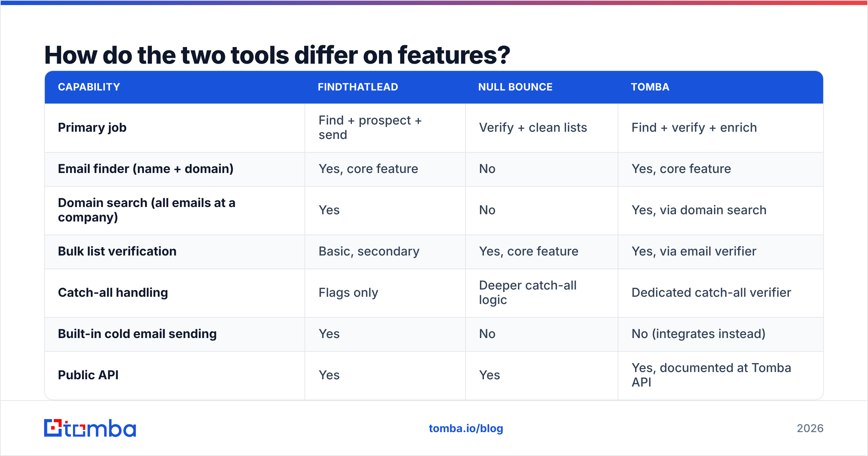Viewport: 868px width, 456px height.
Task: Select the CAPABILITY column header
Action: [x=89, y=87]
